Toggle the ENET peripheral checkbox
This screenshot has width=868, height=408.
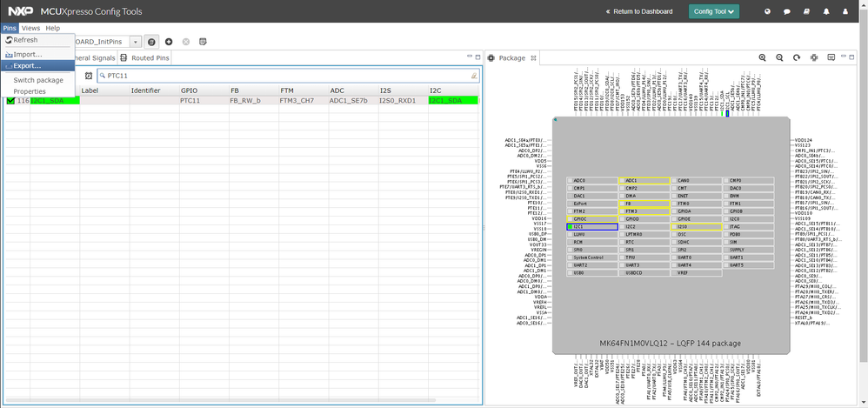[x=674, y=196]
